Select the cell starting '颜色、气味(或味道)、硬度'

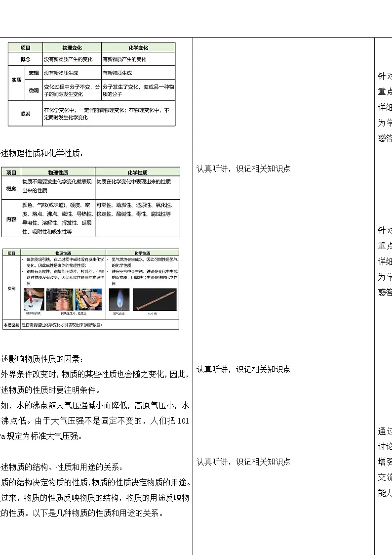(58, 218)
